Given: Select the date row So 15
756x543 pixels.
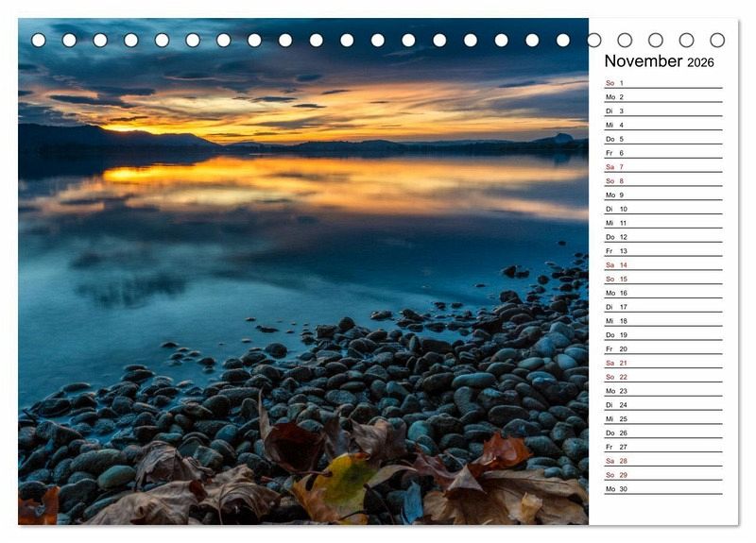Looking at the screenshot, I should coord(663,279).
